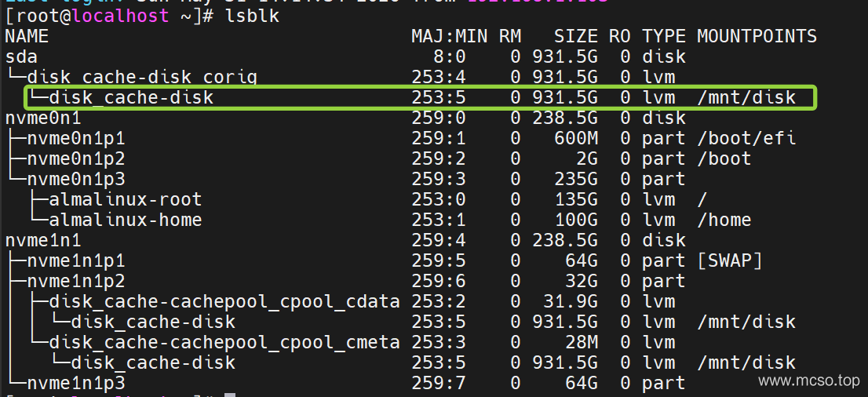Click the 32G size for nvme1n1p2
The image size is (868, 397).
tap(582, 282)
